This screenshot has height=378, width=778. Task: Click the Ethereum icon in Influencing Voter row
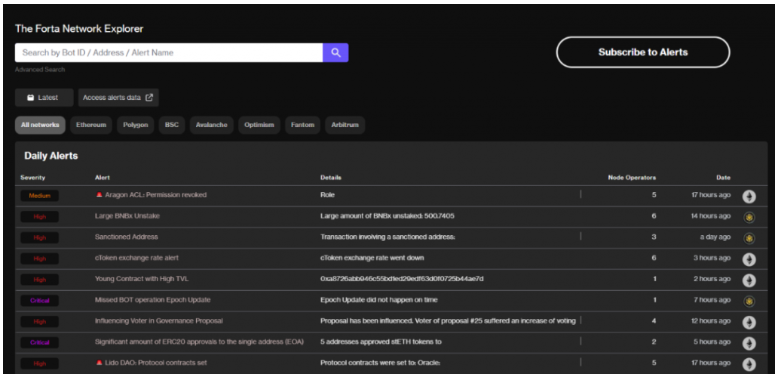coord(749,323)
